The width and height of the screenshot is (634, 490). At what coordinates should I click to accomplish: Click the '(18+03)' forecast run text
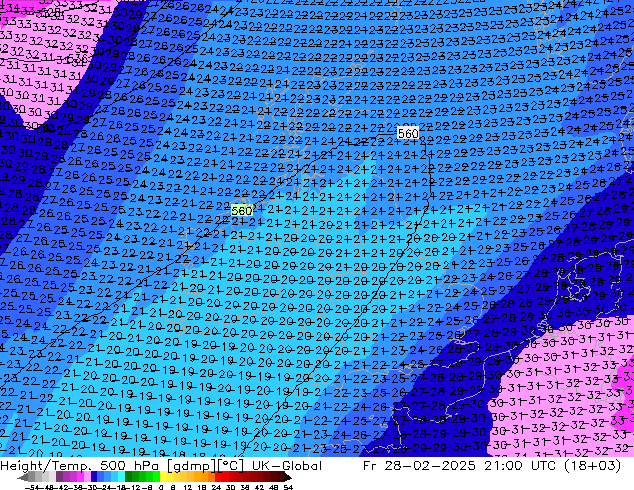tap(593, 466)
